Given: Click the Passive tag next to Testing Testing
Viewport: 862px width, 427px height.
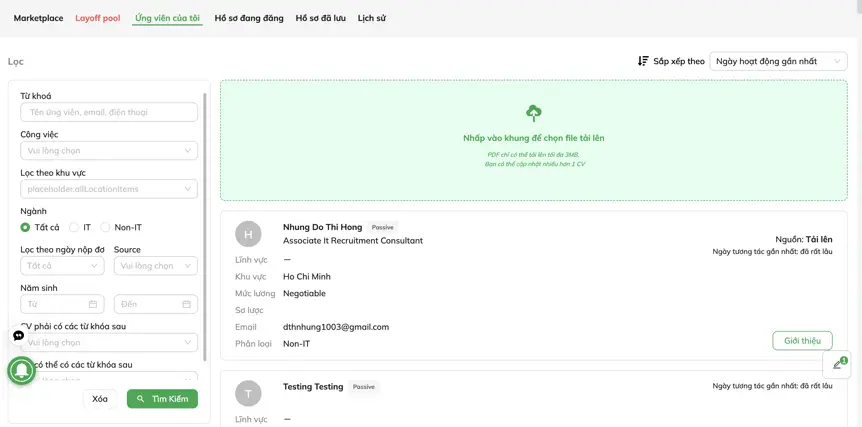Looking at the screenshot, I should [x=363, y=387].
